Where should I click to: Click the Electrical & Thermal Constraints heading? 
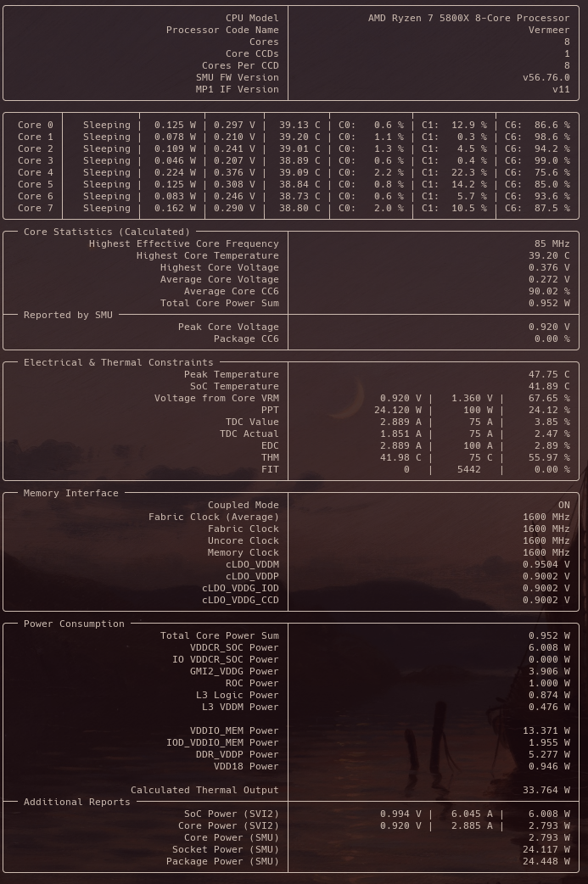tap(119, 362)
